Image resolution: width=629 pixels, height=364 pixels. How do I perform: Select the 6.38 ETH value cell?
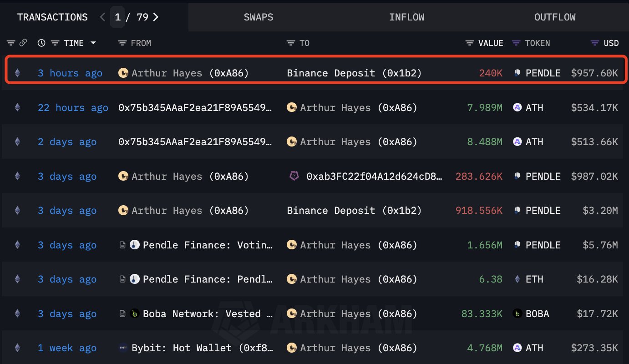pos(491,279)
